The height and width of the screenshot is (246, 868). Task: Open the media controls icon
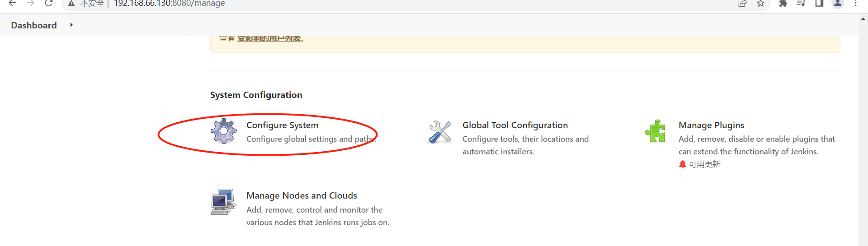(801, 4)
